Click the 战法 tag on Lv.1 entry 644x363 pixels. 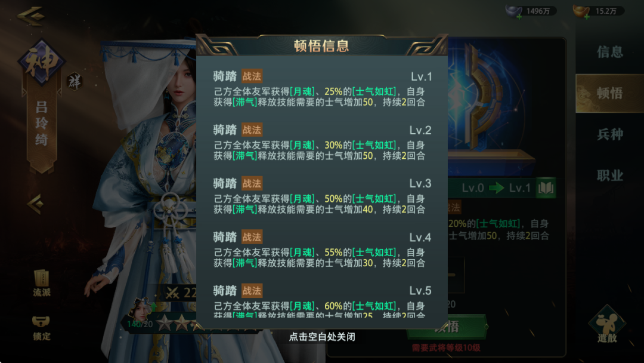pos(252,76)
